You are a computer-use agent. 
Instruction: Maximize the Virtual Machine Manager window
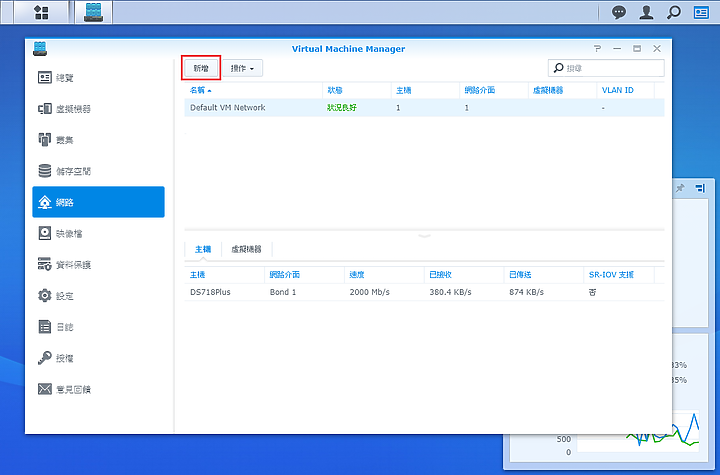point(637,49)
